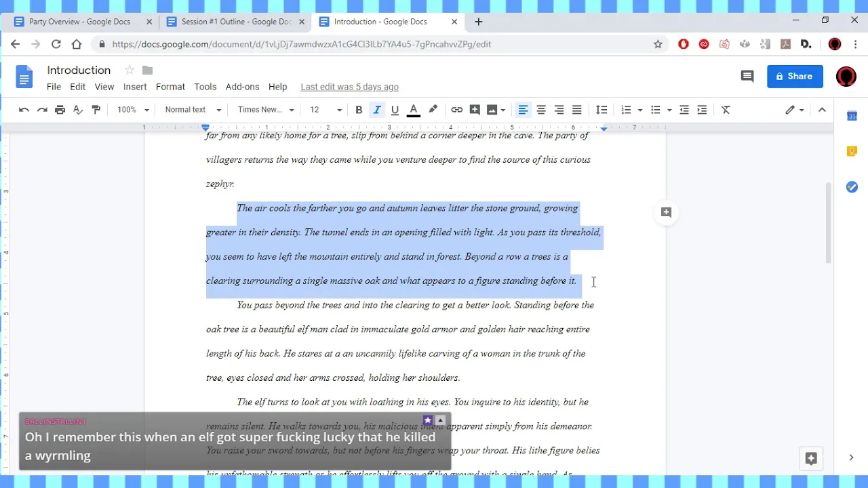
Task: Open the Normal text styles dropdown
Action: point(193,110)
